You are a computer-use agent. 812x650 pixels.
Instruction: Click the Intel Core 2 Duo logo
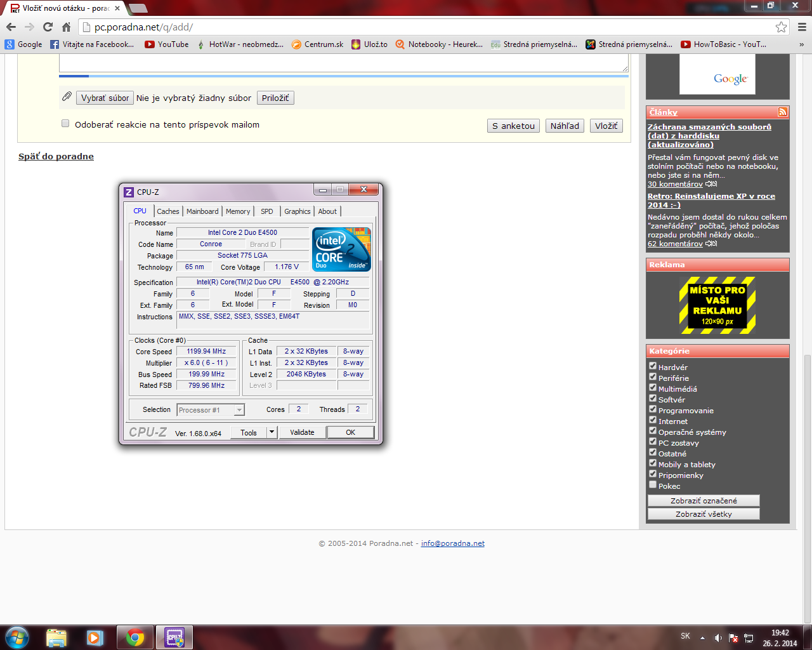342,249
